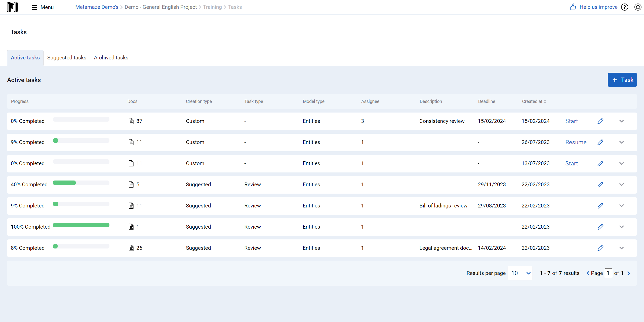Image resolution: width=644 pixels, height=322 pixels.
Task: Click the Training breadcrumb
Action: (x=212, y=7)
